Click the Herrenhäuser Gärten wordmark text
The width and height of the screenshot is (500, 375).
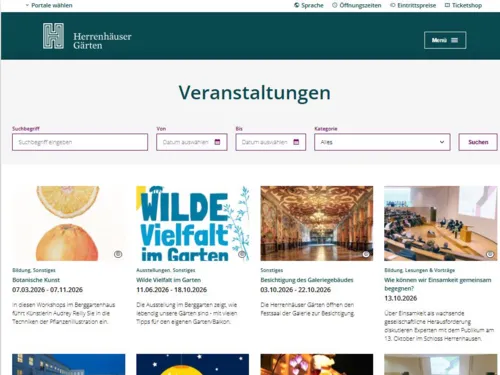coord(102,41)
